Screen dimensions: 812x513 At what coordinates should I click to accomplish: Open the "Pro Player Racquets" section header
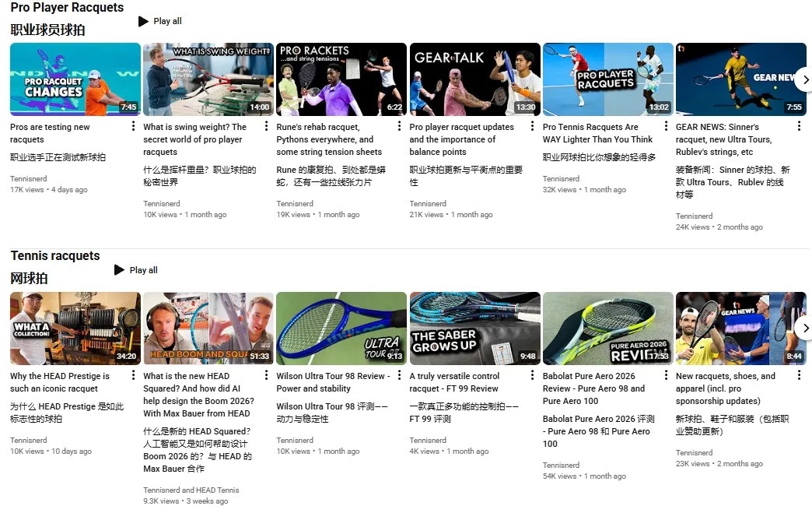point(67,8)
